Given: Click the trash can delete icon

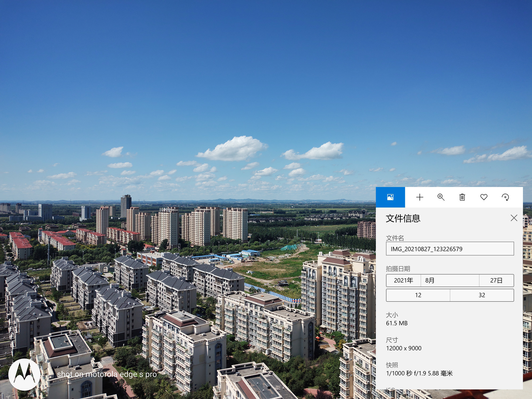Looking at the screenshot, I should (462, 197).
